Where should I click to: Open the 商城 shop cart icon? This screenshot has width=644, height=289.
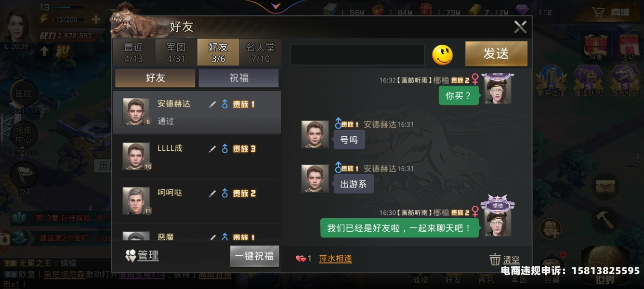[x=599, y=12]
